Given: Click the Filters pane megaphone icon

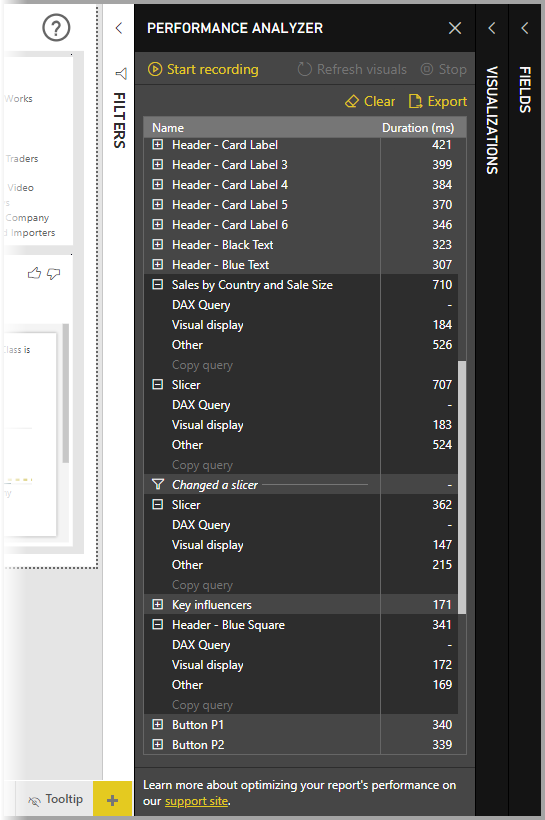Looking at the screenshot, I should click(x=121, y=73).
